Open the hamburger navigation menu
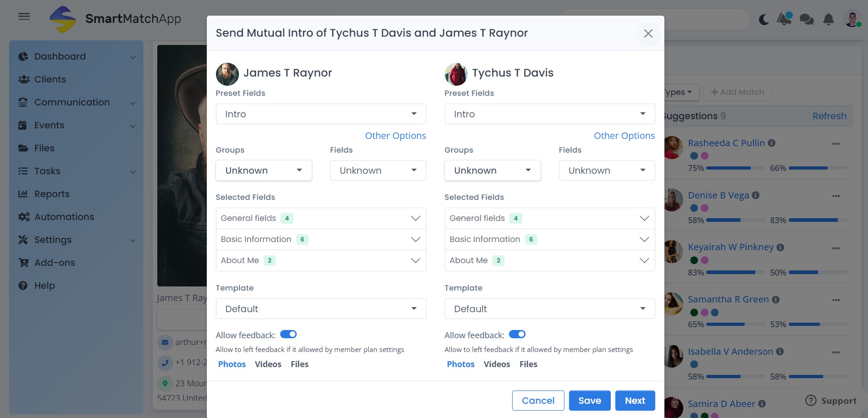The image size is (868, 418). point(24,16)
